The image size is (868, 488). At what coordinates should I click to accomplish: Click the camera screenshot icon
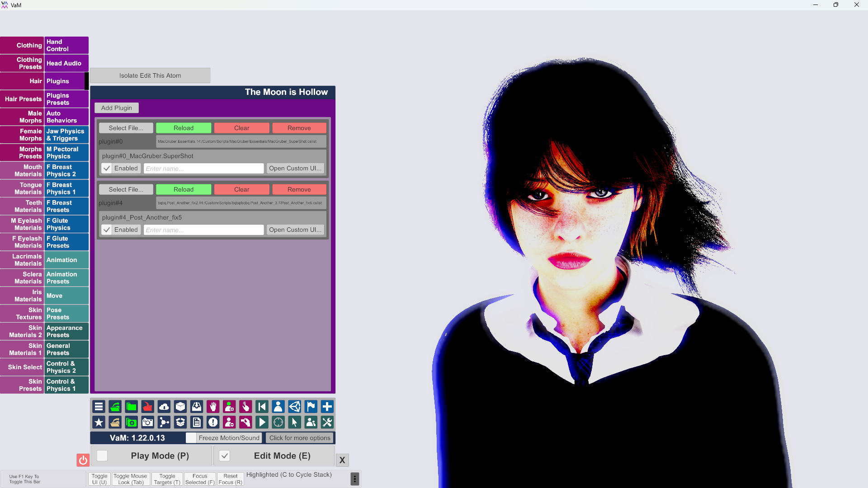[147, 422]
